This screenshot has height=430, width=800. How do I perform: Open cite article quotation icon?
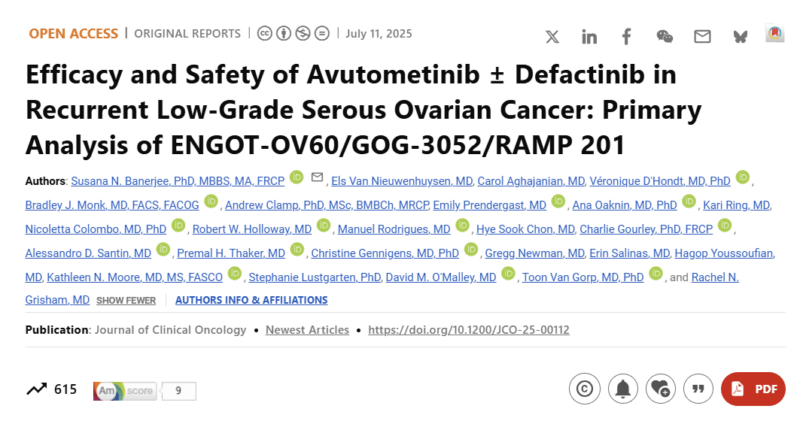pos(698,389)
